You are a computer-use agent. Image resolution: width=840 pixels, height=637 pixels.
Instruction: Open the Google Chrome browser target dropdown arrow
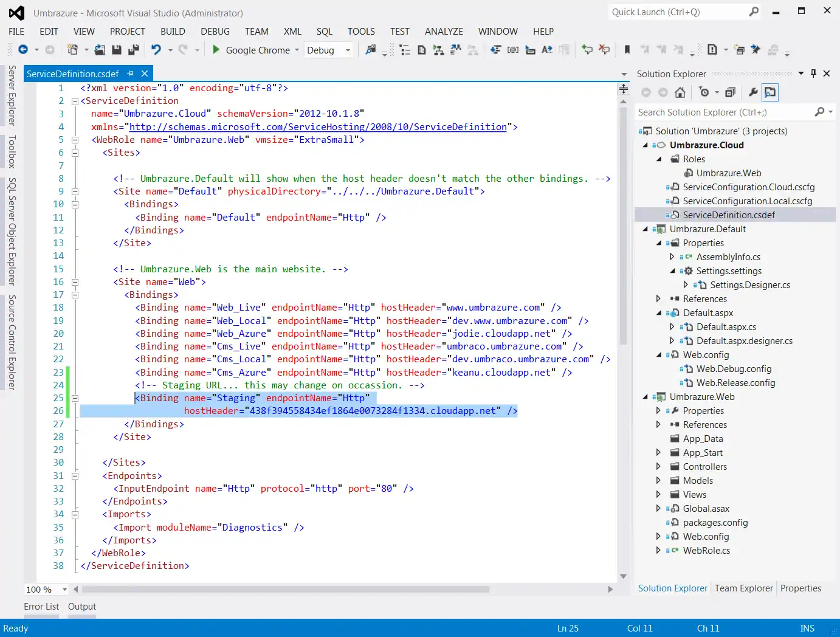[x=297, y=50]
